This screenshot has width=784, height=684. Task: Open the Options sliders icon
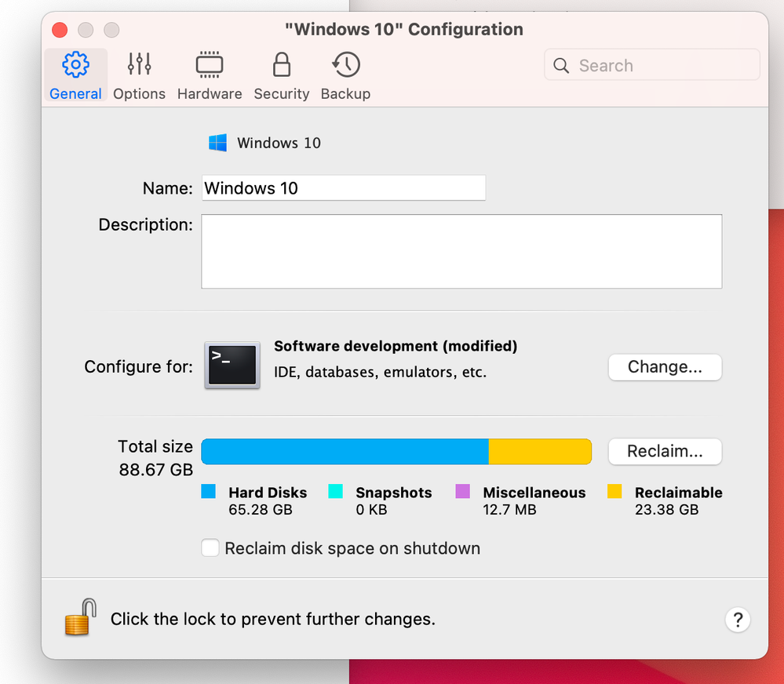tap(139, 65)
